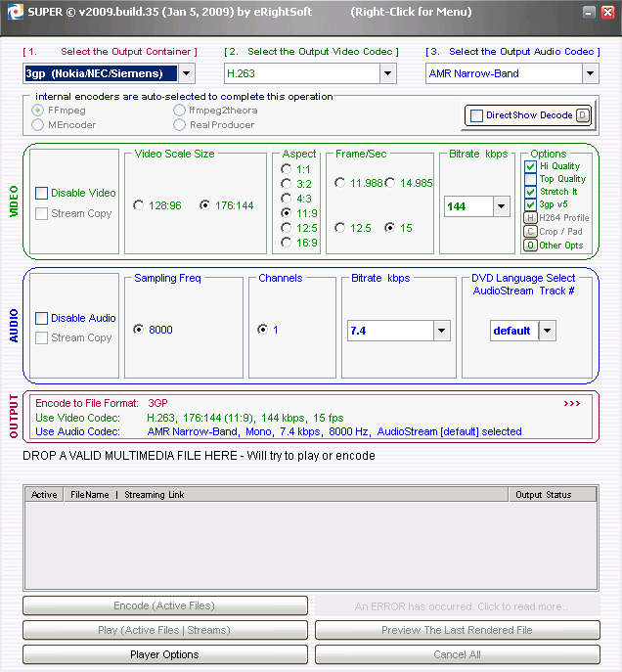Minimize the SUPER window
This screenshot has width=622, height=672.
[589, 12]
